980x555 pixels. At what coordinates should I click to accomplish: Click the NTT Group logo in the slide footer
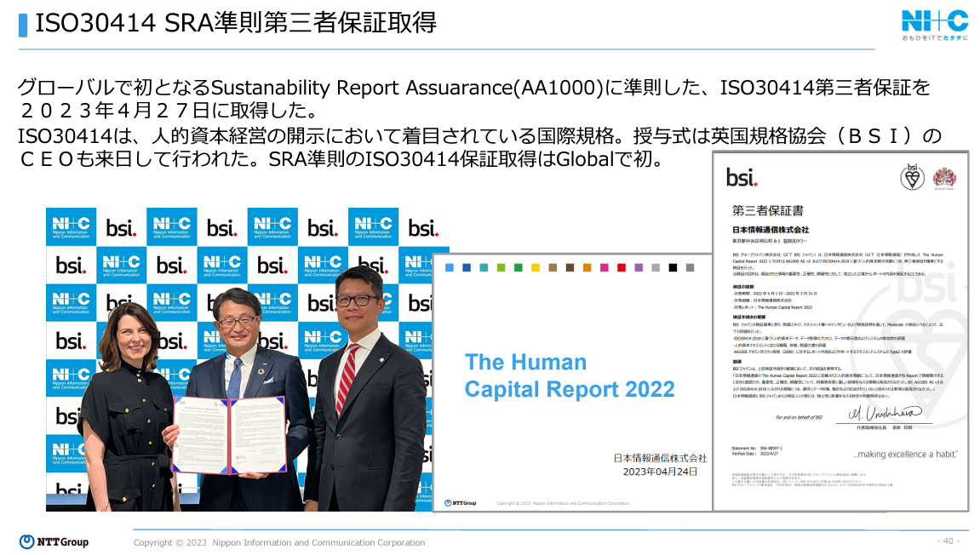coord(54,541)
